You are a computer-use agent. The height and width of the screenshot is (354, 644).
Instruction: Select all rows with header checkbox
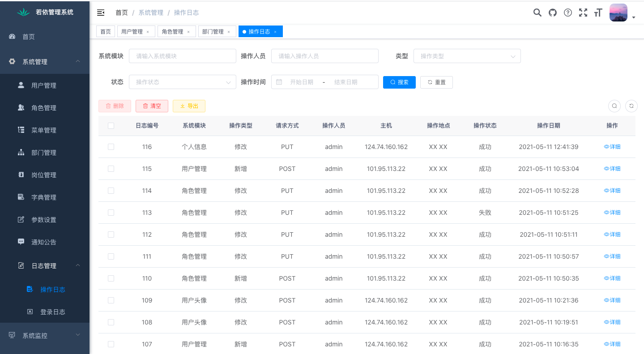coord(111,126)
